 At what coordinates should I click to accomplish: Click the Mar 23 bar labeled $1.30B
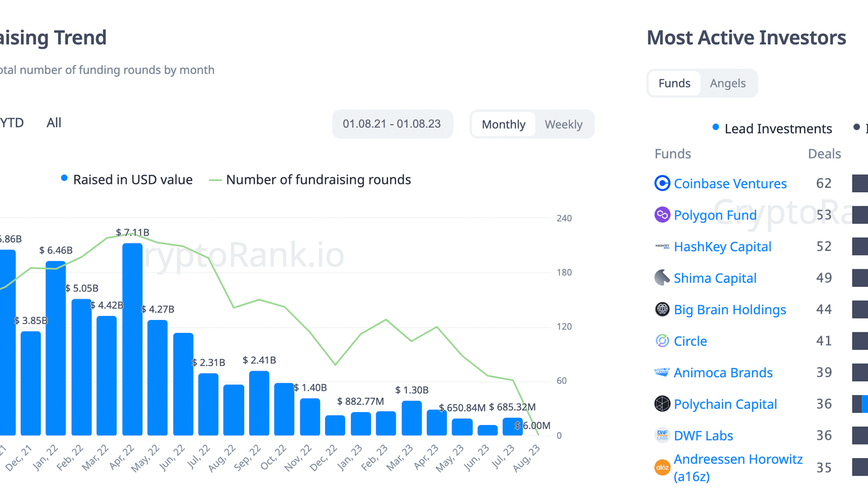click(412, 418)
